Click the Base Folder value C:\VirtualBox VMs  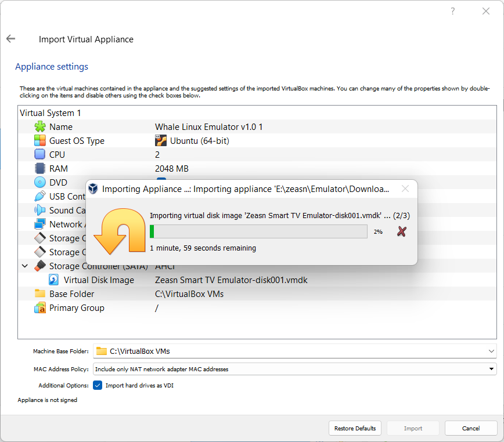pos(189,294)
